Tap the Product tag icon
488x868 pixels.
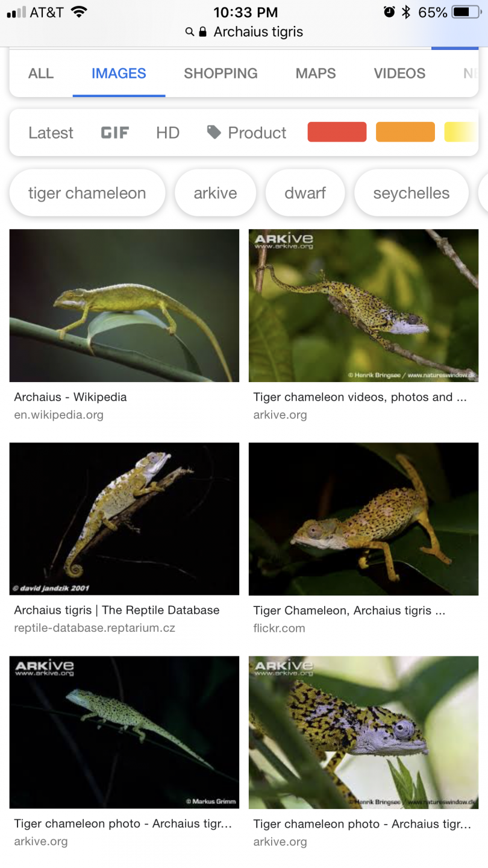click(214, 132)
